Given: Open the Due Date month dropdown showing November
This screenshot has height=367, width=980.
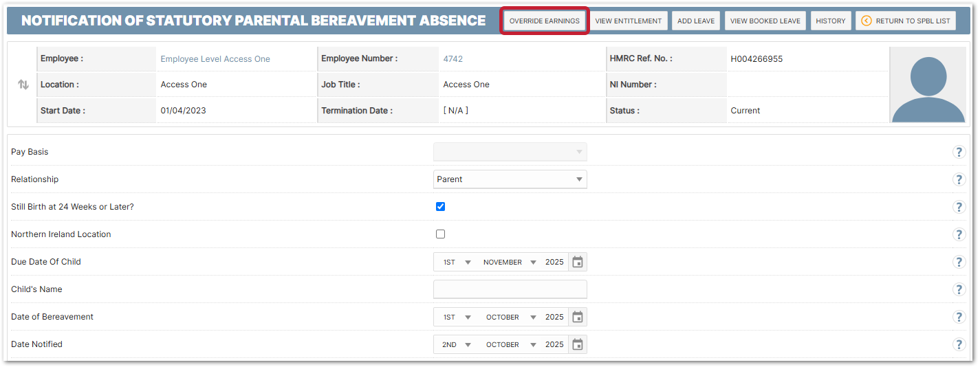Looking at the screenshot, I should [x=509, y=262].
